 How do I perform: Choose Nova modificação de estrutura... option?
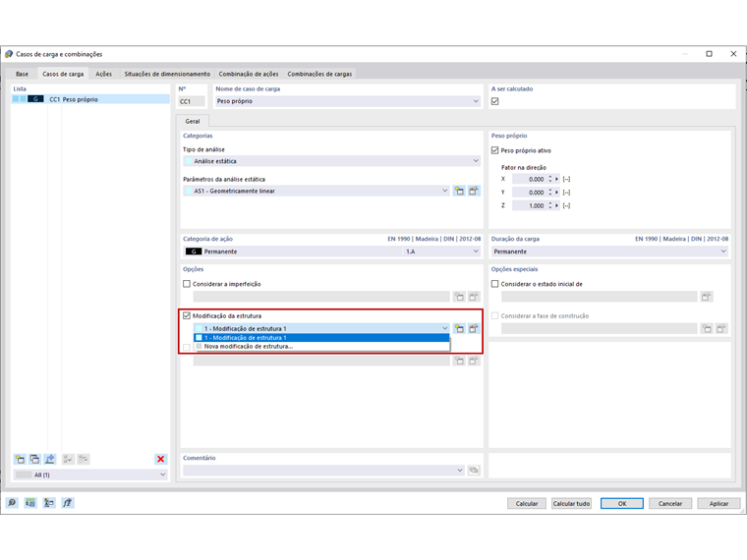click(x=321, y=346)
